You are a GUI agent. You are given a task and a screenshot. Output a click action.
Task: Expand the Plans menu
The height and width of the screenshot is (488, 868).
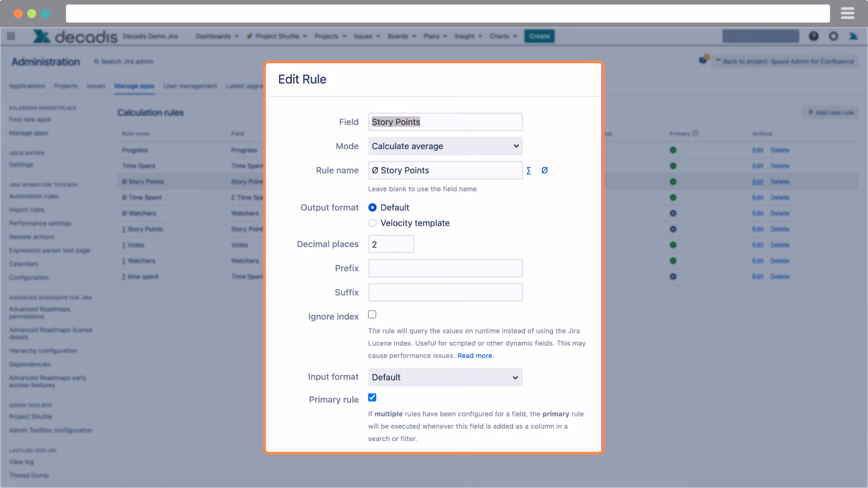(435, 36)
